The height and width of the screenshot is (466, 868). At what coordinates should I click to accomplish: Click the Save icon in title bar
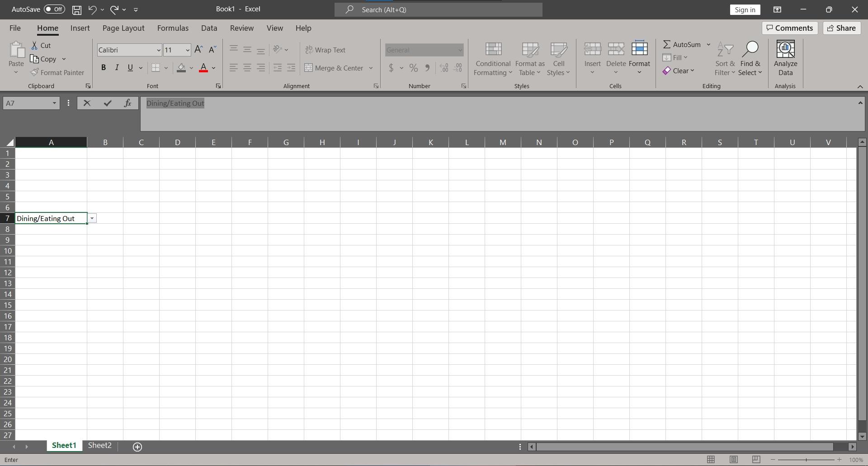[77, 9]
